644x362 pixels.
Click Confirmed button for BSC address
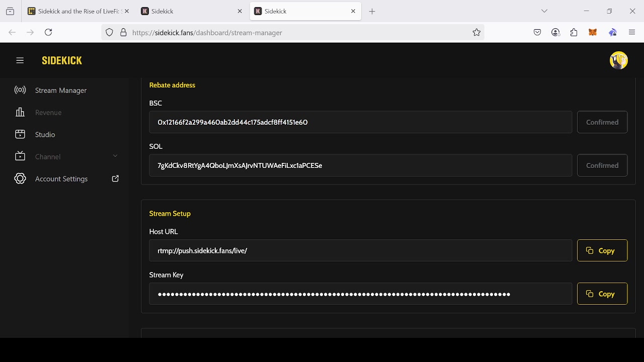point(602,122)
